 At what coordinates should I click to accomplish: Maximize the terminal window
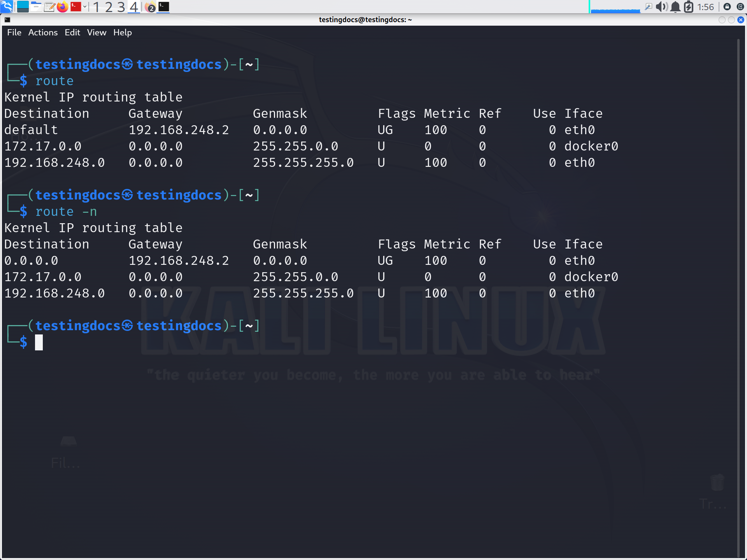tap(731, 20)
